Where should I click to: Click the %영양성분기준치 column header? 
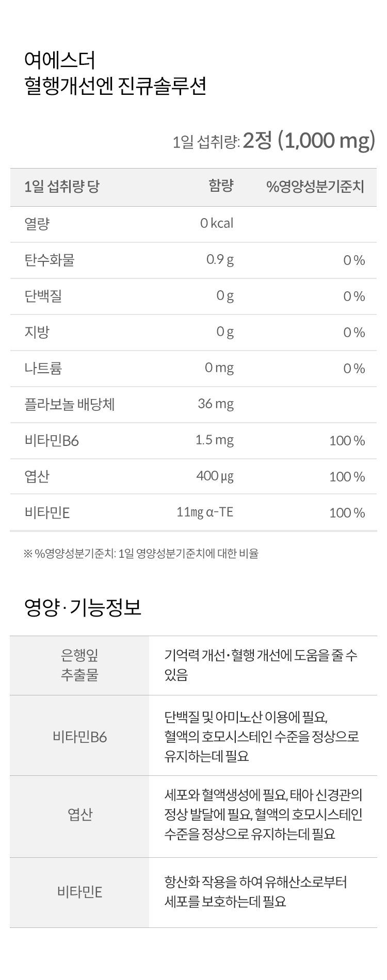tap(315, 187)
